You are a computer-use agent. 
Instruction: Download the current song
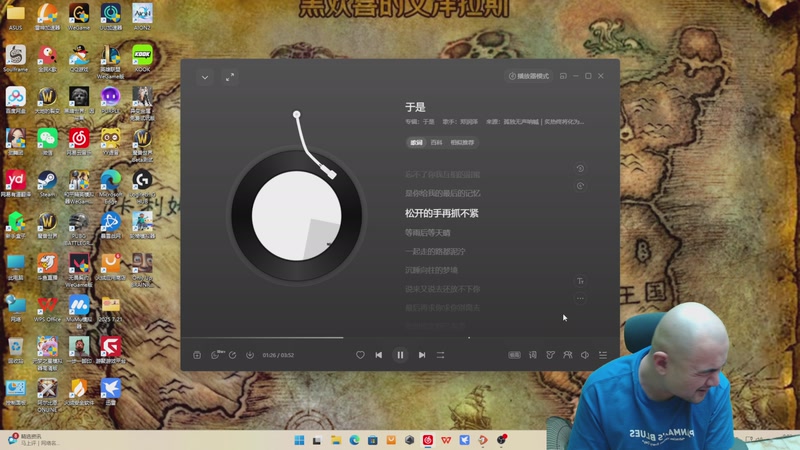[250, 355]
